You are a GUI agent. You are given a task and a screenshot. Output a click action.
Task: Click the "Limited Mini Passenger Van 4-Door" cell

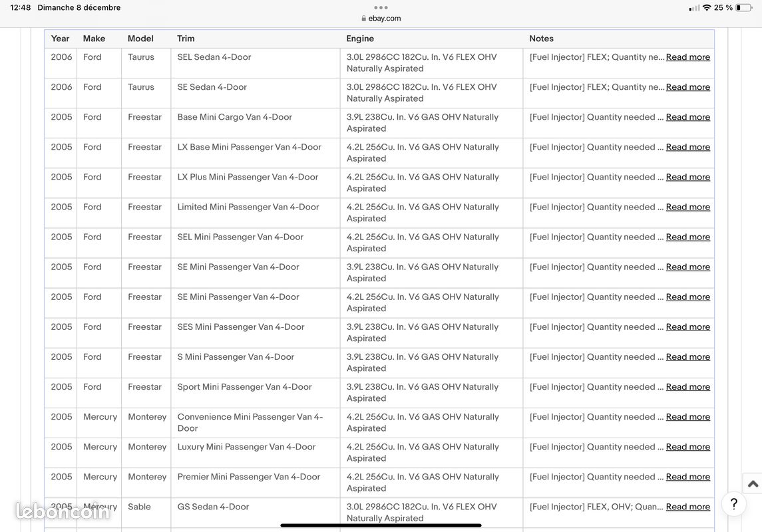click(x=256, y=213)
